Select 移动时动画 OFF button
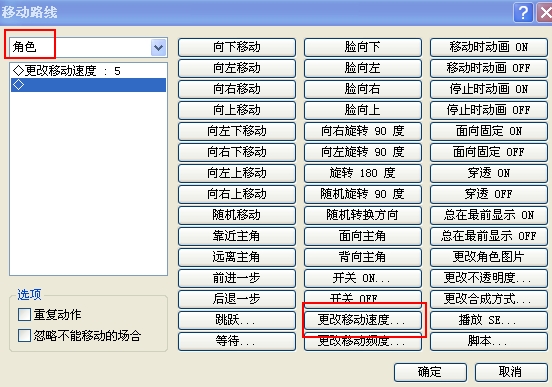Screen dimensions: 552x387 [489, 68]
